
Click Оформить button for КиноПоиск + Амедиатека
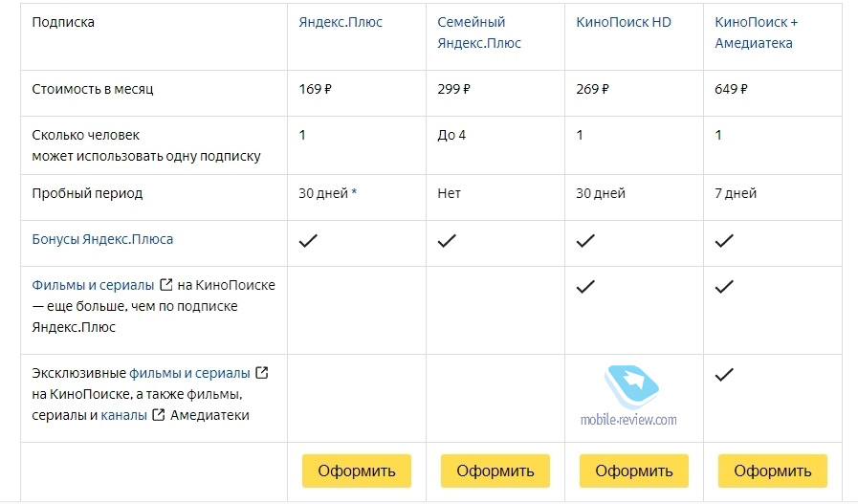coord(773,471)
